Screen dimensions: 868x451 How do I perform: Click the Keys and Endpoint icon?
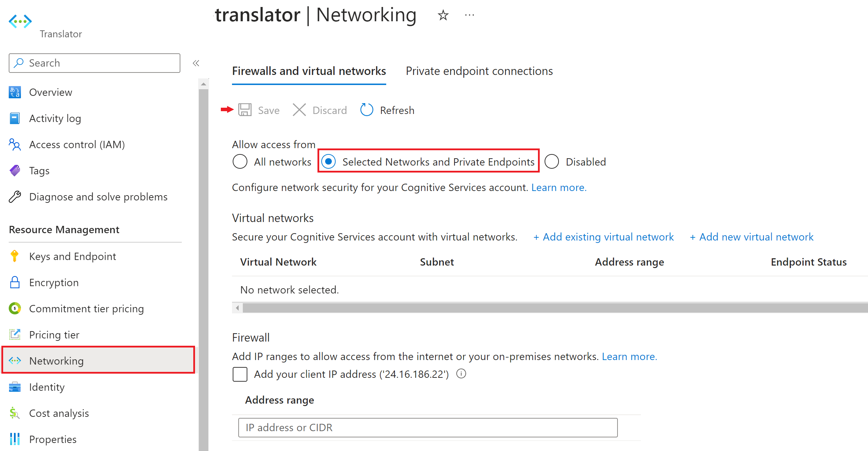click(x=15, y=257)
